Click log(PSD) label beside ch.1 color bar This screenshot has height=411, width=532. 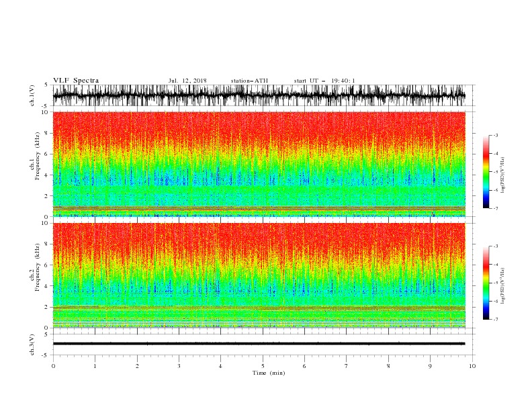pos(503,175)
